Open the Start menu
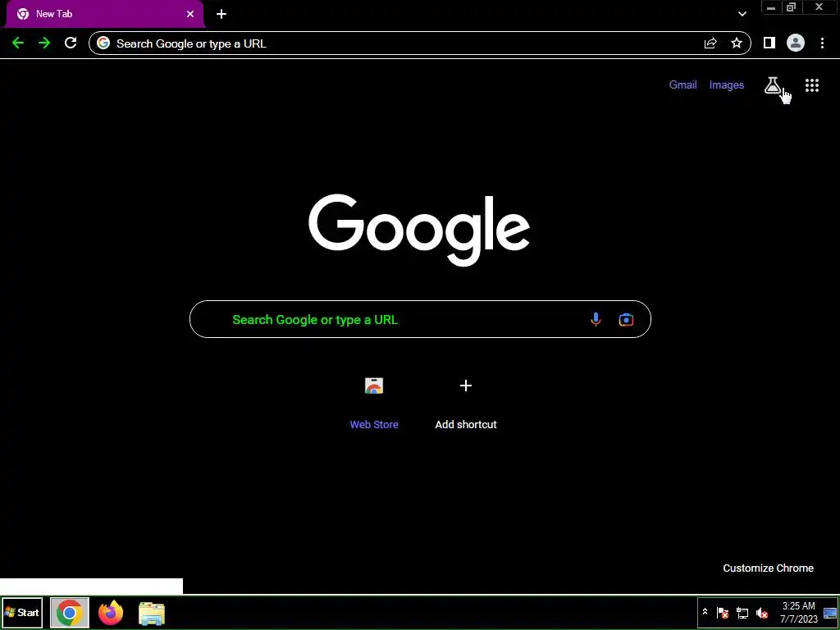This screenshot has height=630, width=840. tap(22, 612)
